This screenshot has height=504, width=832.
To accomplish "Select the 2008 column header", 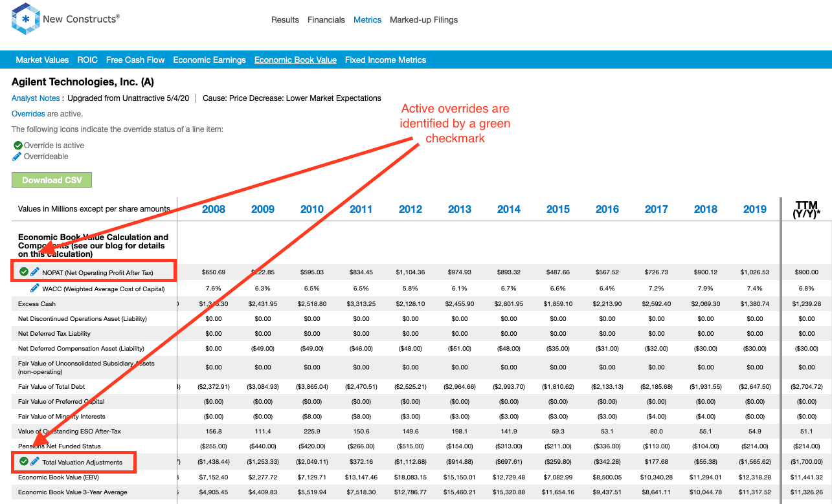I will (x=214, y=209).
